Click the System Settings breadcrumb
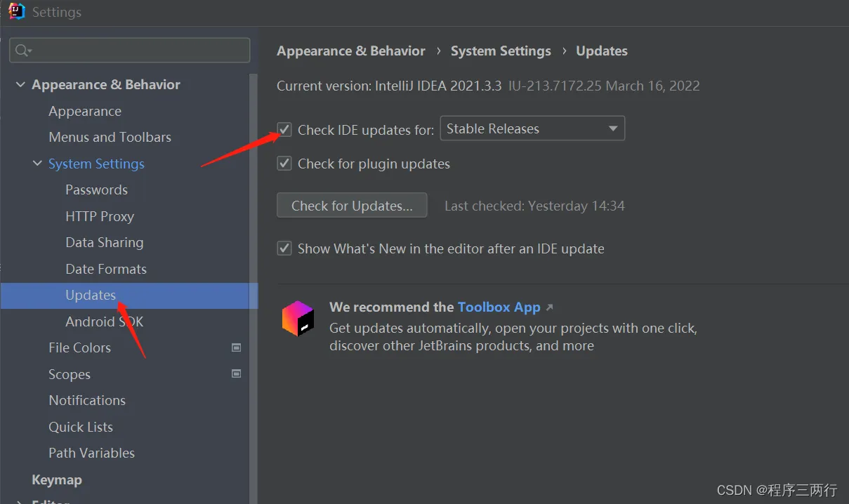This screenshot has height=504, width=849. 501,51
